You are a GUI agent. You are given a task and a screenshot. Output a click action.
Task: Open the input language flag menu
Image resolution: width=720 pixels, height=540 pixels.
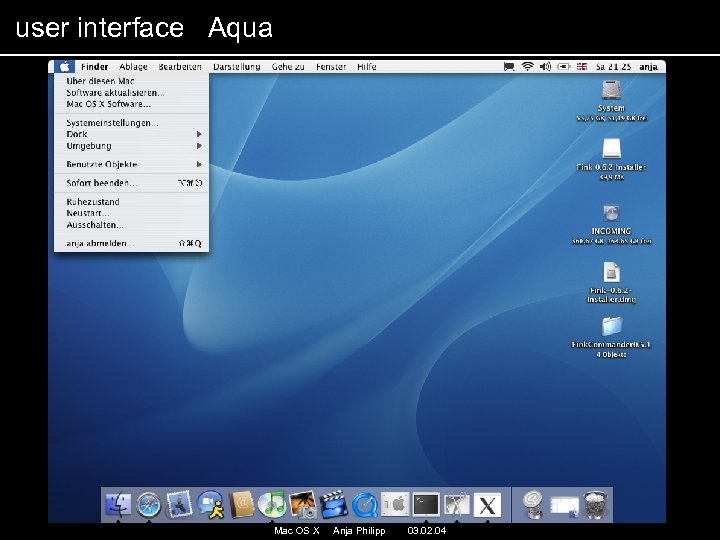(582, 67)
